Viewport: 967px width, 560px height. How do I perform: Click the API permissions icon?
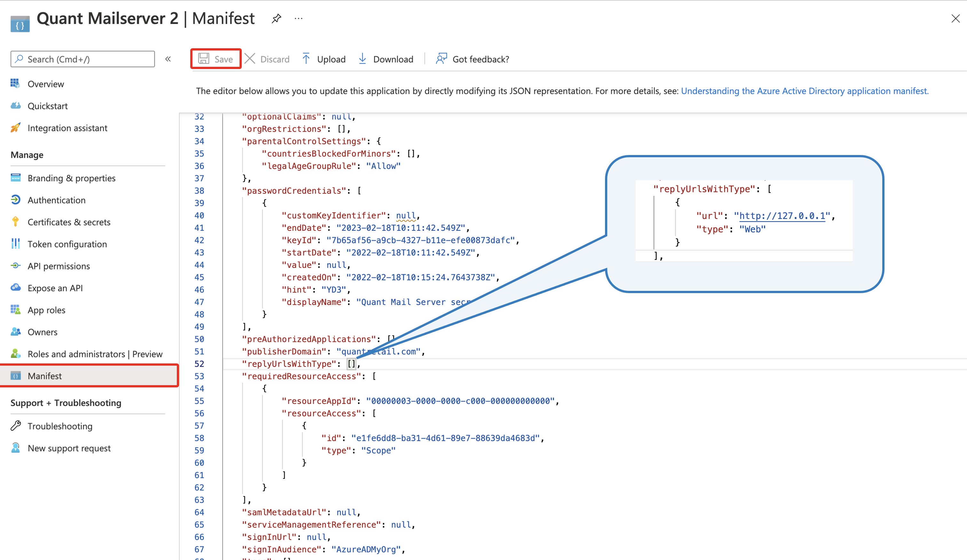click(x=15, y=266)
